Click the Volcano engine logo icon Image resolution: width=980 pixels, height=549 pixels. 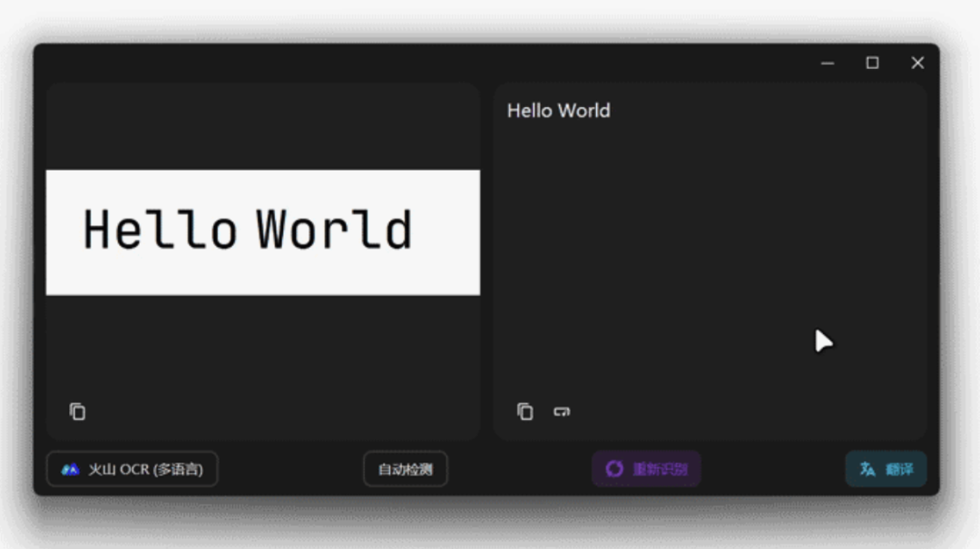tap(70, 470)
